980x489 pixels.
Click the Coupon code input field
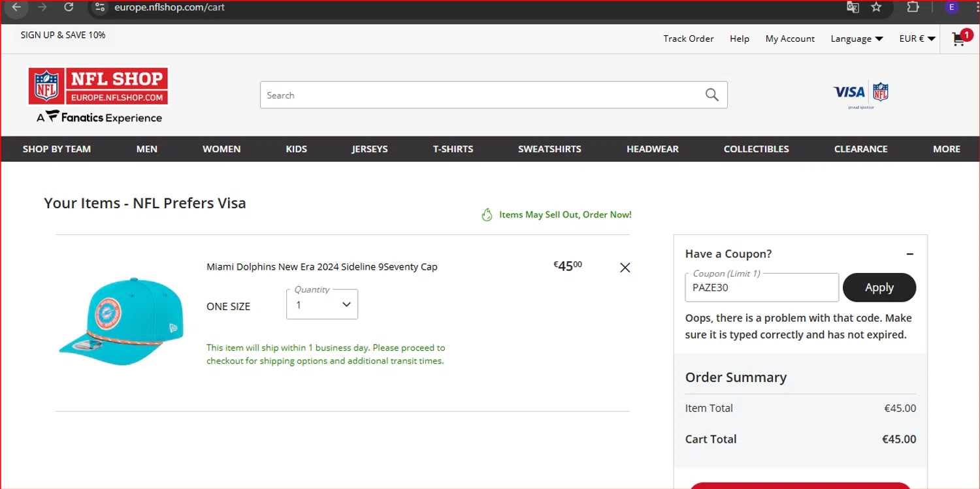point(762,287)
